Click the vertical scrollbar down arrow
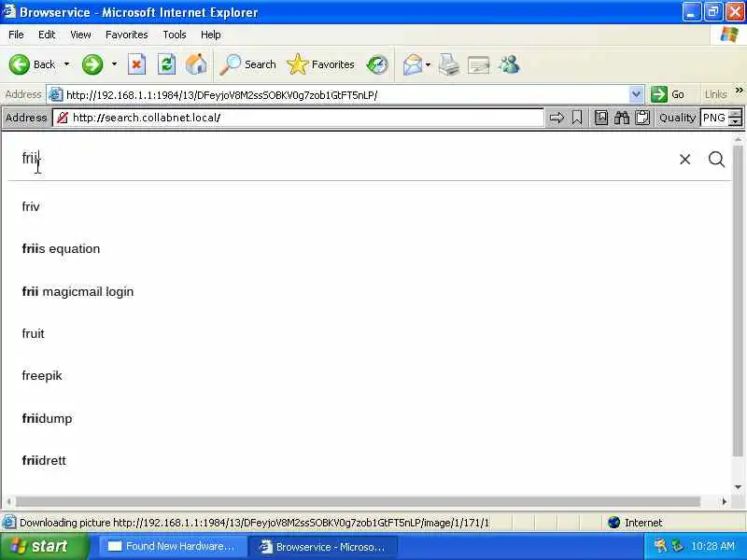The height and width of the screenshot is (560, 747). [x=738, y=486]
